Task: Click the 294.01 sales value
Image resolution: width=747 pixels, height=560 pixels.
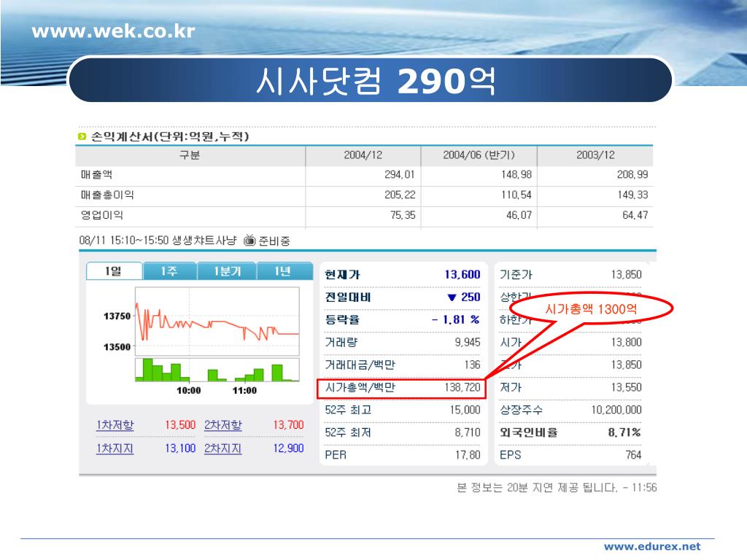Action: click(x=400, y=175)
